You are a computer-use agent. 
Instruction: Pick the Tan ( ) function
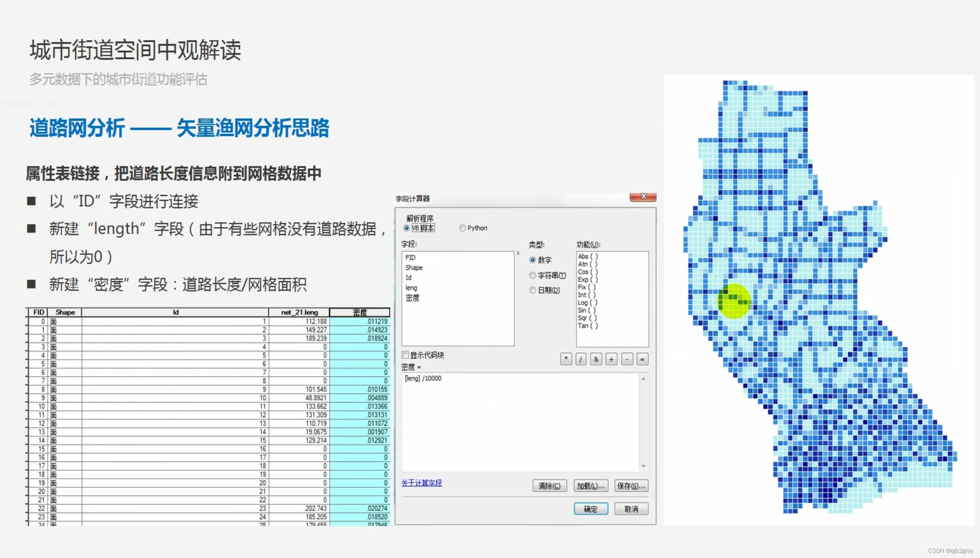pyautogui.click(x=588, y=325)
